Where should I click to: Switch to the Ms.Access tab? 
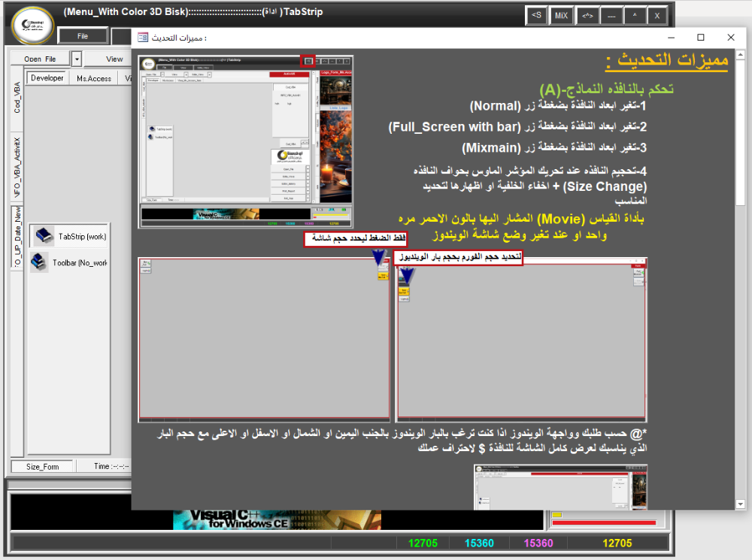(x=93, y=78)
